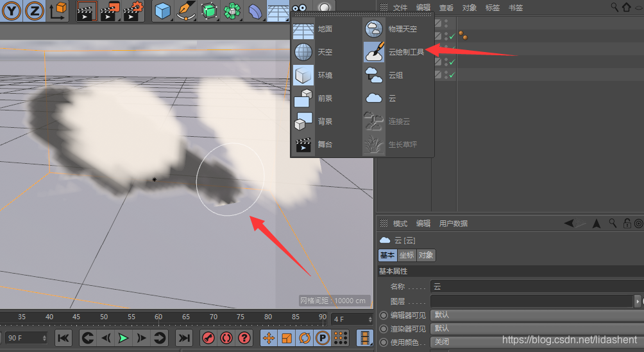Screen dimensions: 644x352
Task: Go to next key button
Action: click(159, 338)
